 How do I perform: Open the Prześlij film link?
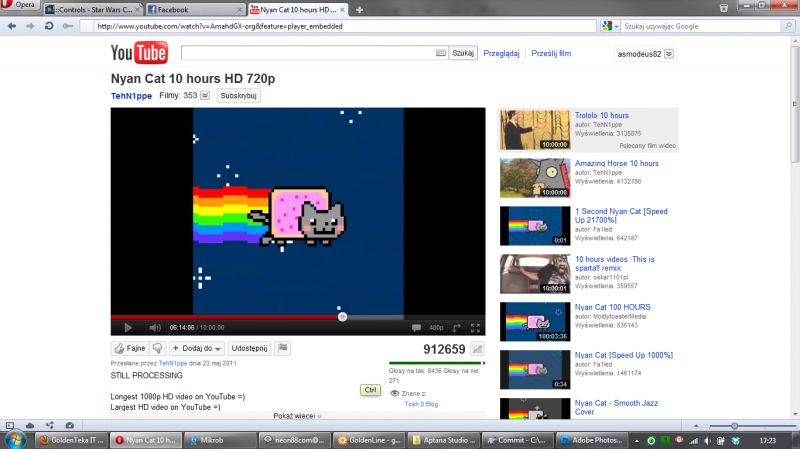551,54
